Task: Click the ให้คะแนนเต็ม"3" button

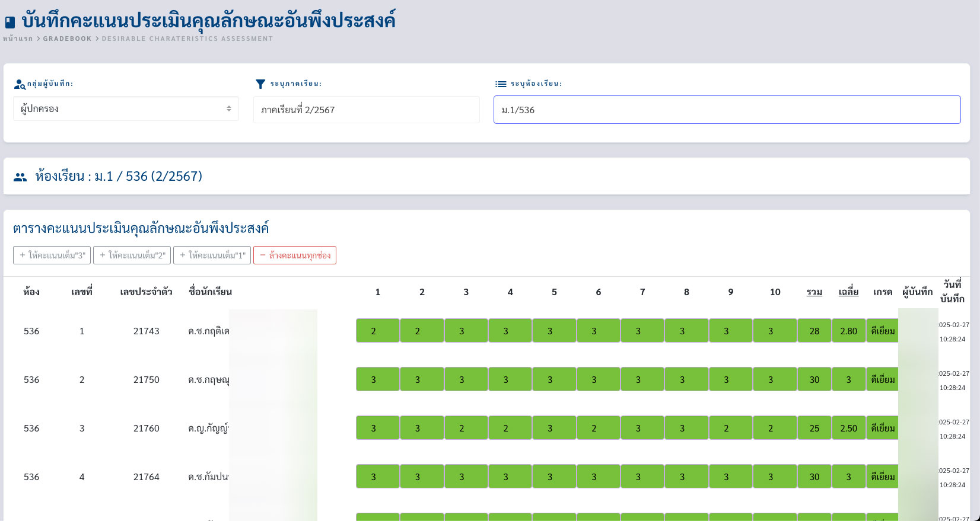Action: [x=52, y=255]
